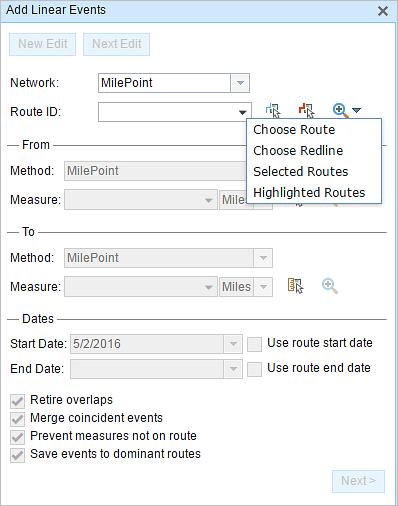The image size is (398, 506).
Task: Pick To measure on map icon
Action: click(x=295, y=286)
